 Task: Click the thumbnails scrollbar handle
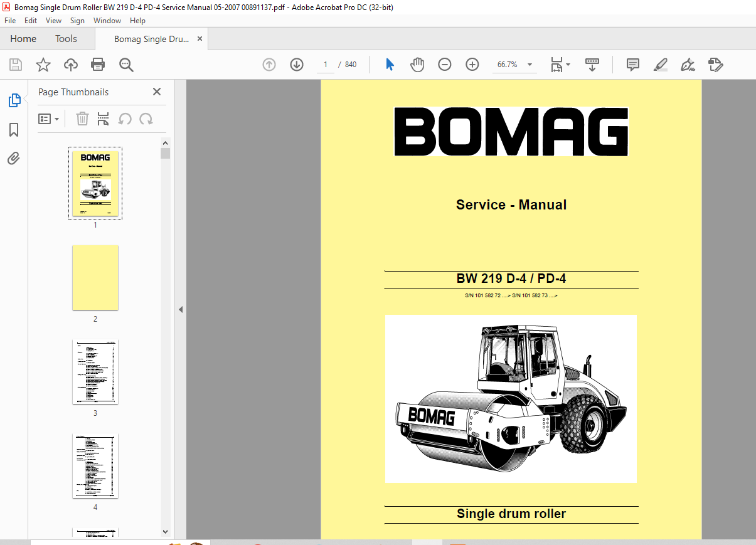tap(166, 153)
